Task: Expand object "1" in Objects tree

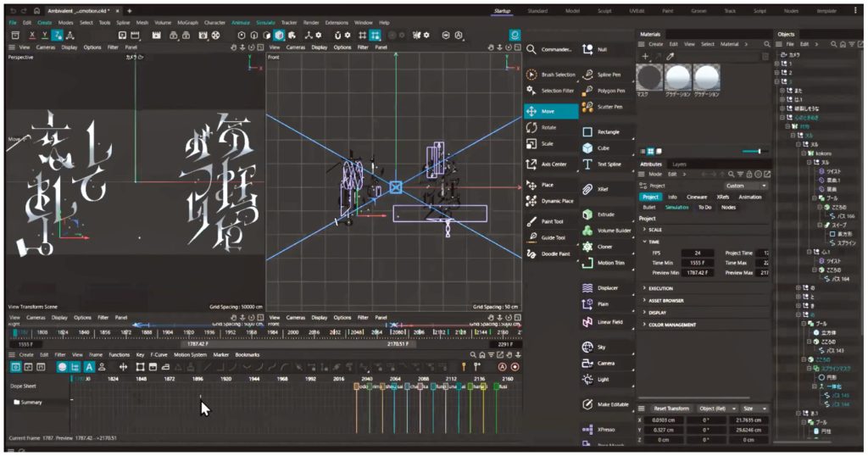Action: pyautogui.click(x=778, y=64)
